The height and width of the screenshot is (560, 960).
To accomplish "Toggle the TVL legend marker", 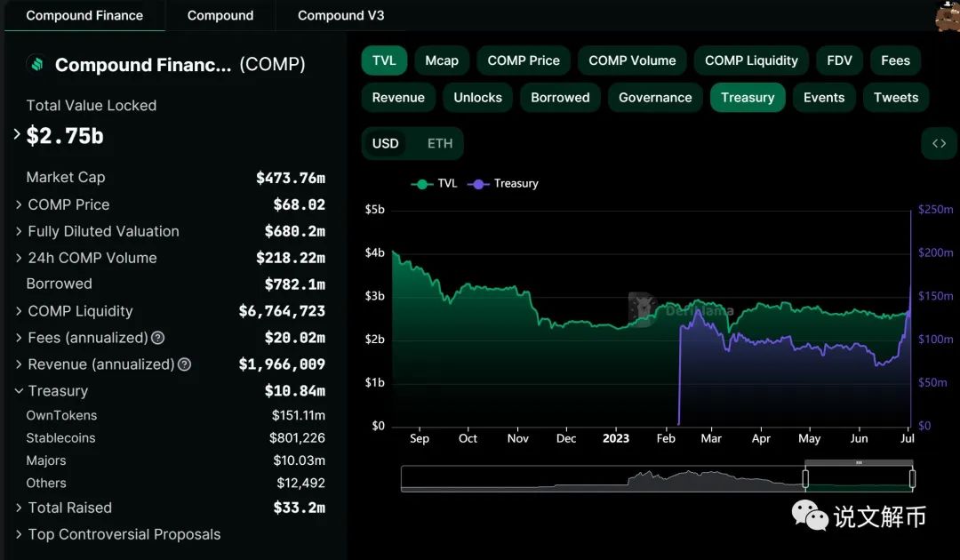I will [421, 184].
